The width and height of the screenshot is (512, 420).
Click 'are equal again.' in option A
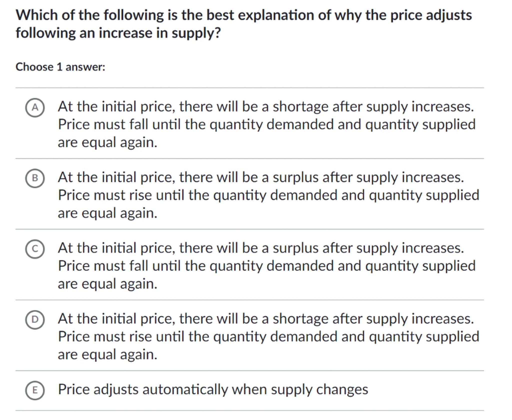coord(107,142)
